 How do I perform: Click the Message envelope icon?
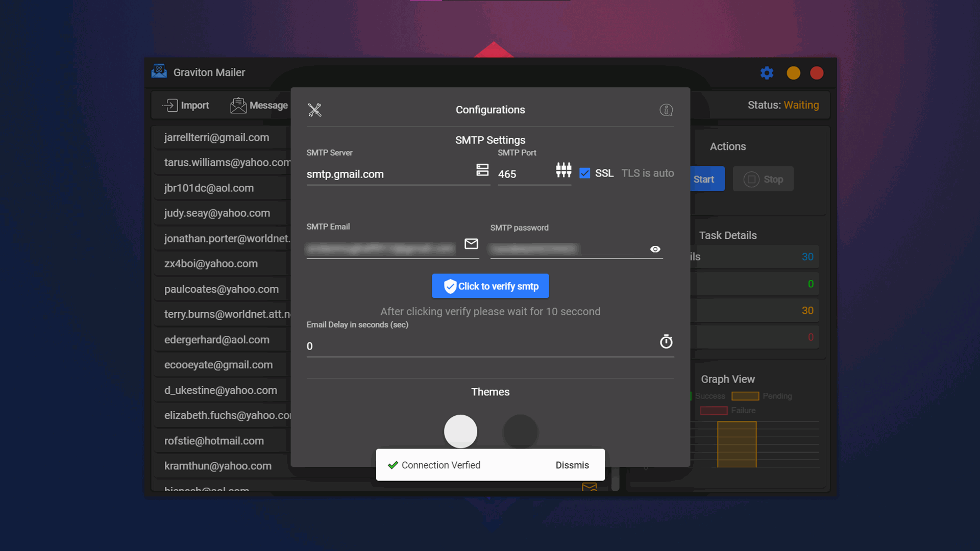point(238,105)
